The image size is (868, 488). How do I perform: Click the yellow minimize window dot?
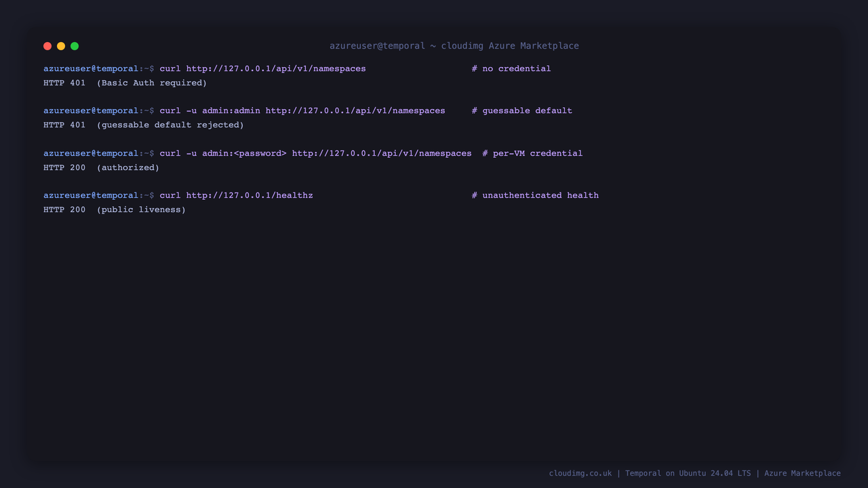coord(61,46)
